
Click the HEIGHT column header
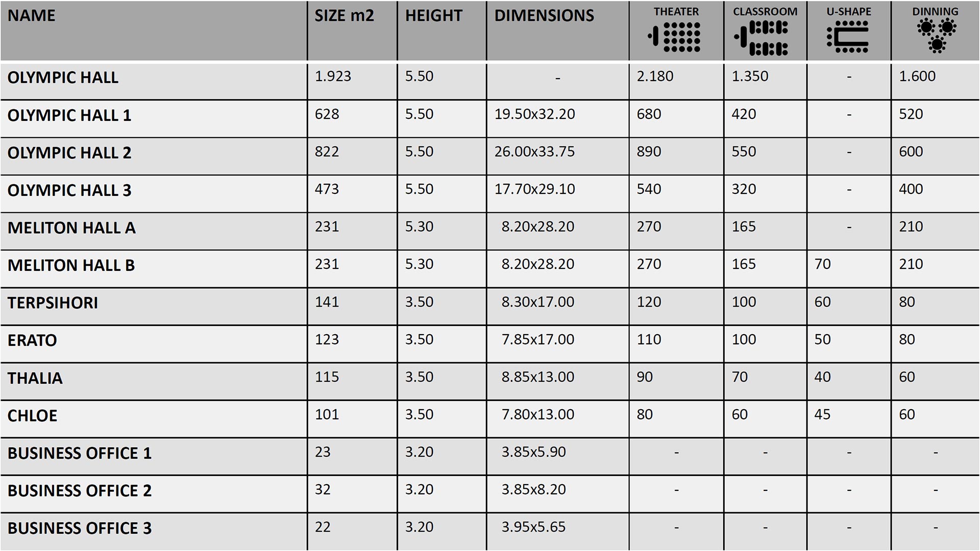pos(433,16)
